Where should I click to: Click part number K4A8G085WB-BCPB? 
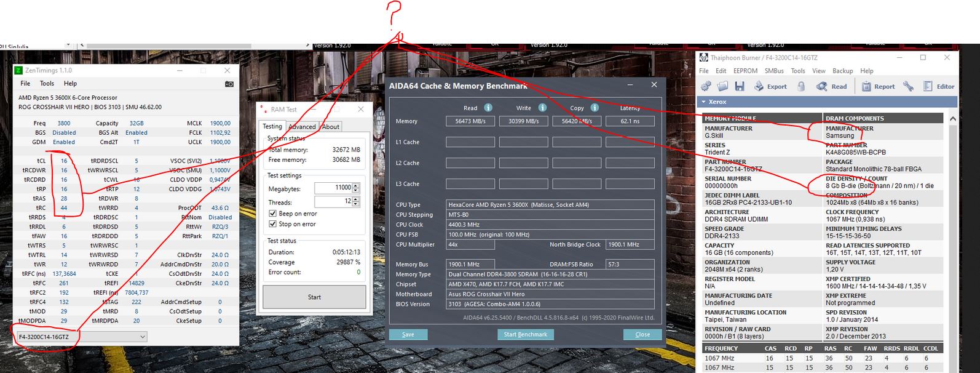coord(856,152)
